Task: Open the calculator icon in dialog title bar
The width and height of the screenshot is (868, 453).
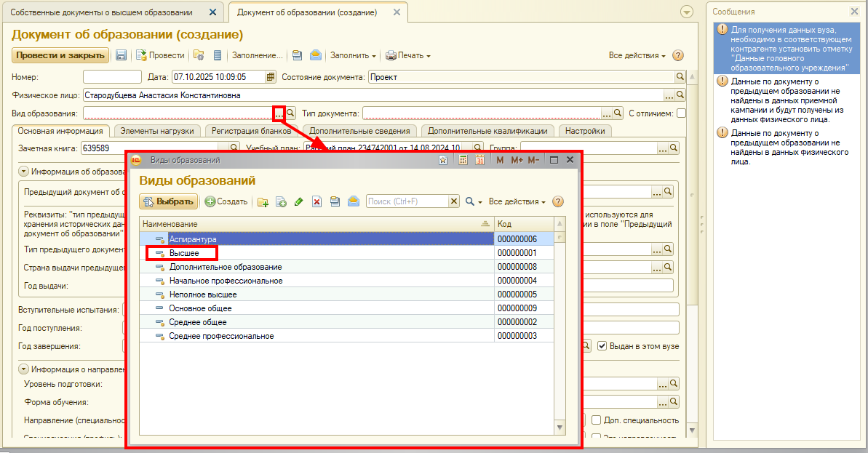Action: tap(463, 160)
